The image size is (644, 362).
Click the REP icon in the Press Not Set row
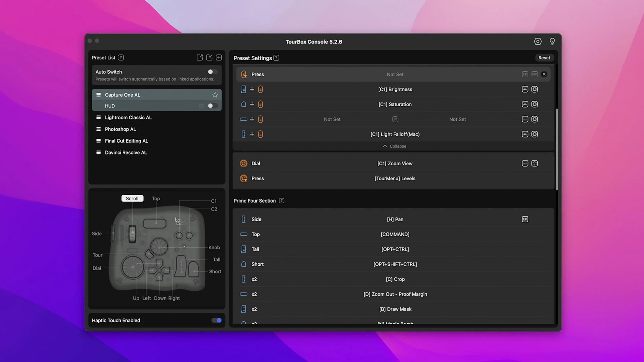click(x=535, y=74)
